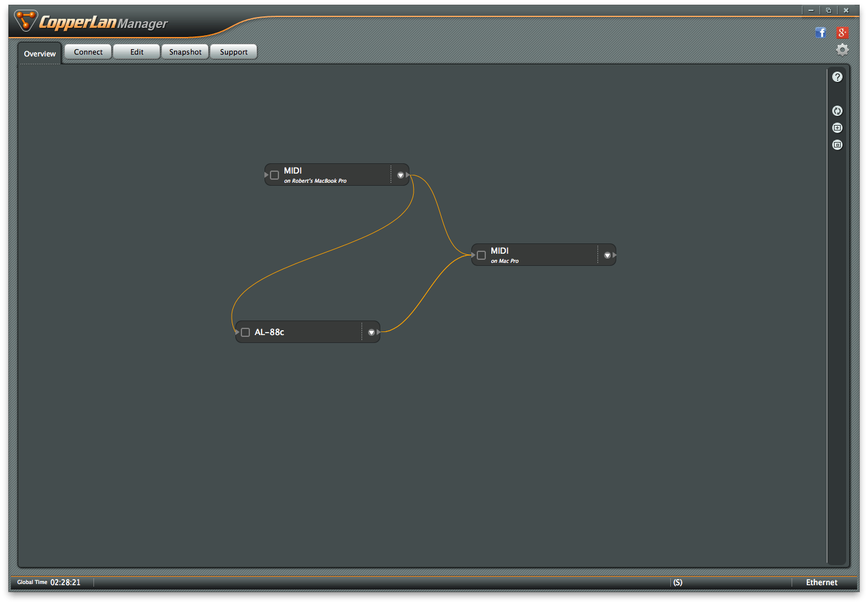Click the refresh arrows icon in sidebar
868x604 pixels.
(x=837, y=110)
